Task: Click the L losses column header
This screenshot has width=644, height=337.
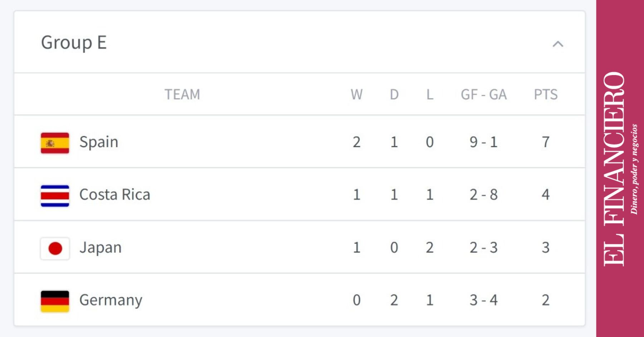Action: (430, 94)
